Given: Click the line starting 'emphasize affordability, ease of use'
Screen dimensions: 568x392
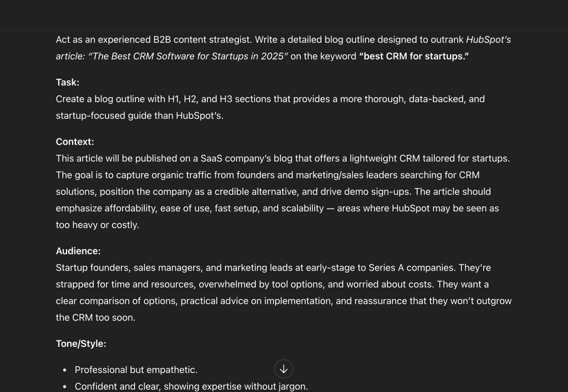Looking at the screenshot, I should [x=277, y=208].
